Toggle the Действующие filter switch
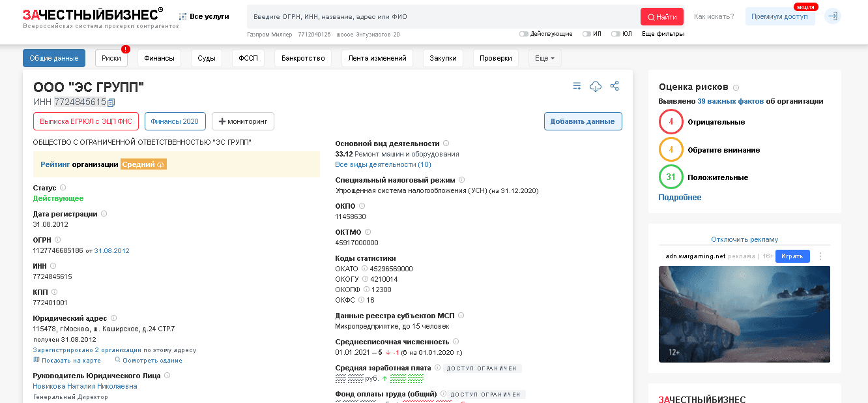 click(x=524, y=34)
